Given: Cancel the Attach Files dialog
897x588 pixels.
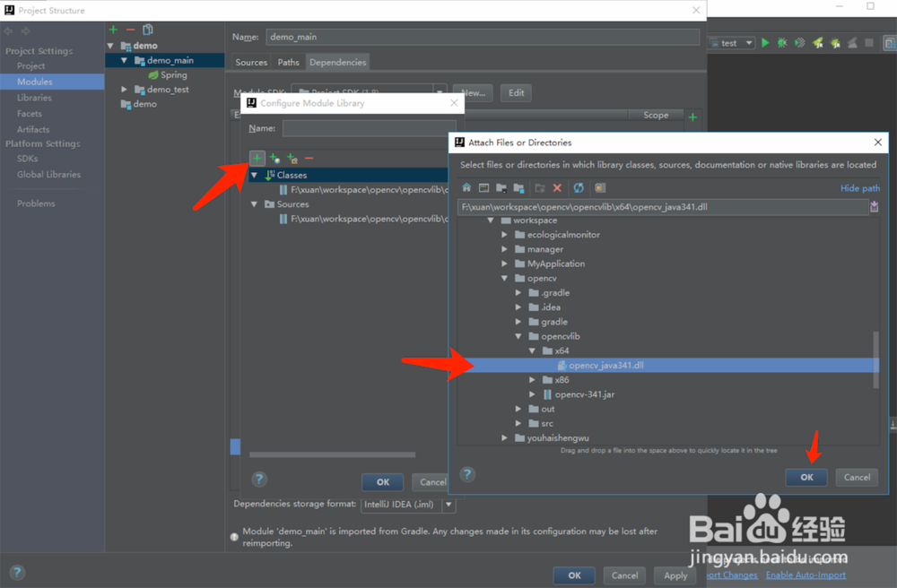Looking at the screenshot, I should [857, 477].
